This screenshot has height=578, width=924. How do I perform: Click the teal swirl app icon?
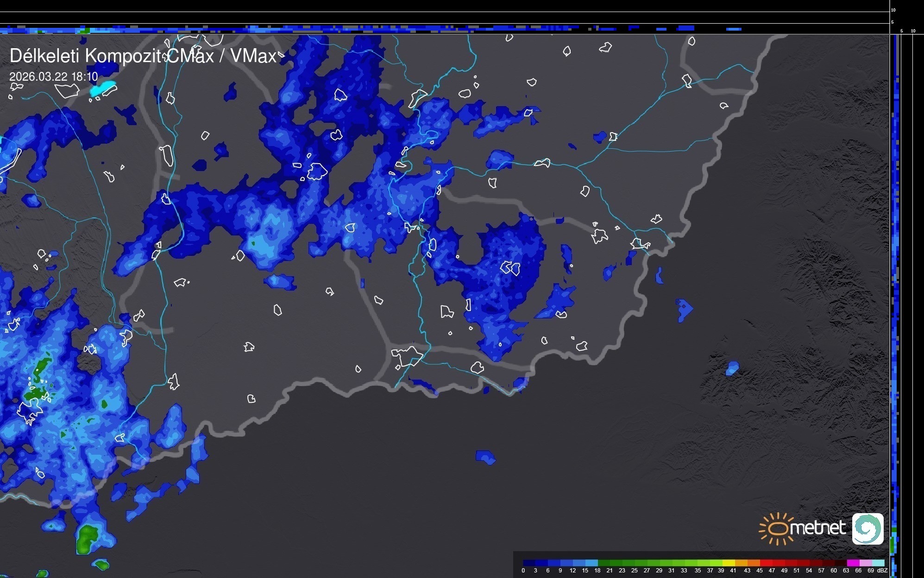(867, 528)
